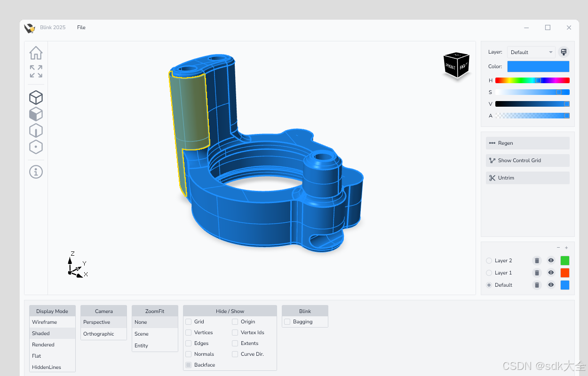This screenshot has height=376, width=588.
Task: Open the Layer dropdown showing Default
Action: pos(531,52)
